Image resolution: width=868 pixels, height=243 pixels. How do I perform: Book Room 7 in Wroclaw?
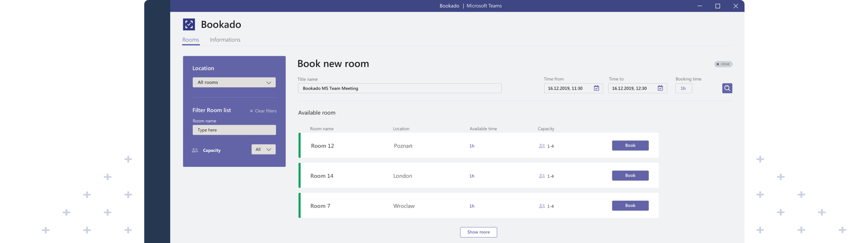pos(630,205)
